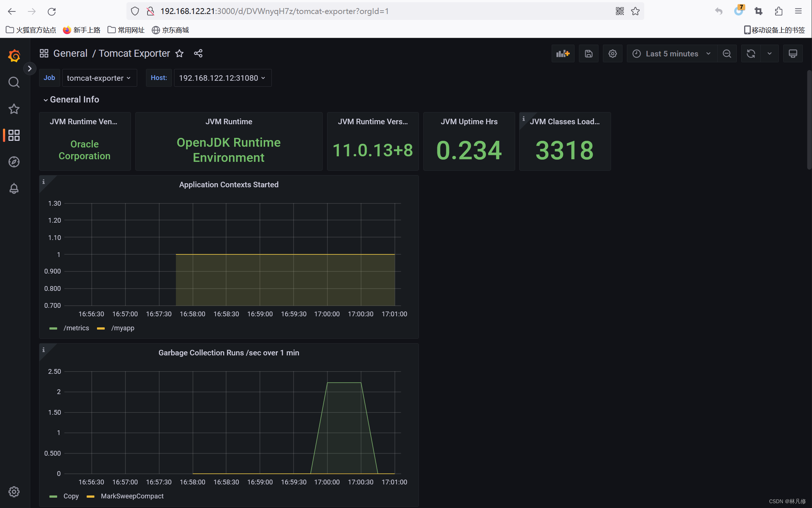Open the JVM Runtime Vendor panel title
The image size is (812, 508).
(84, 122)
